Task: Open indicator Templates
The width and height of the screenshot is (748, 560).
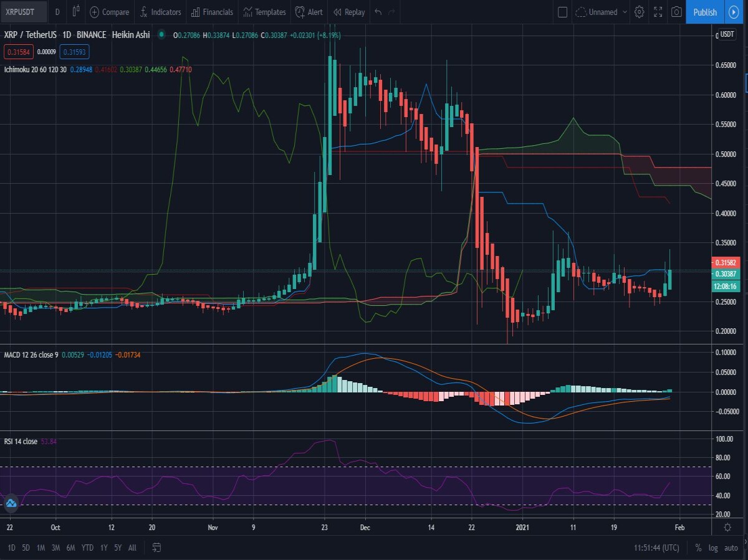Action: pos(264,12)
